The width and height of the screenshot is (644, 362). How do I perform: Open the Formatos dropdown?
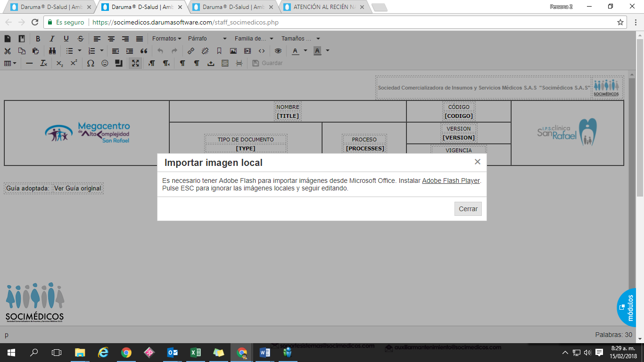pyautogui.click(x=167, y=39)
